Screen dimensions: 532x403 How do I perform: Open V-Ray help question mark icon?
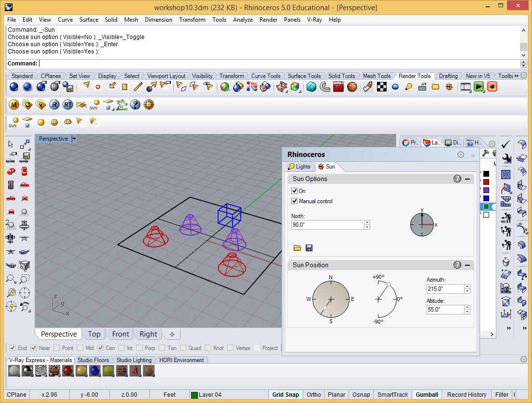tap(135, 104)
